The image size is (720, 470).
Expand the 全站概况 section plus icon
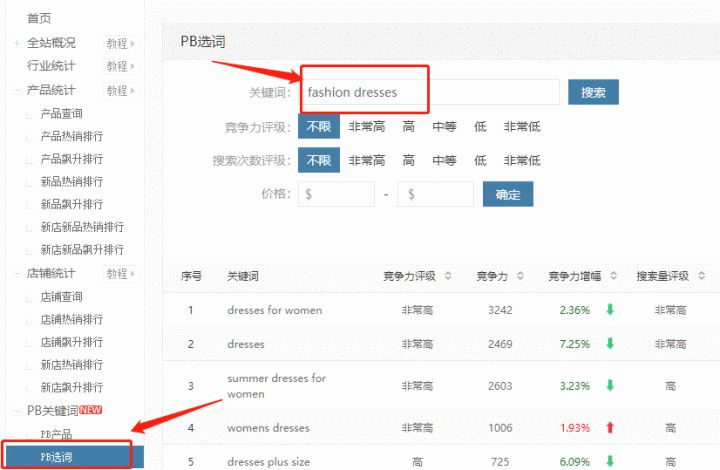click(17, 43)
